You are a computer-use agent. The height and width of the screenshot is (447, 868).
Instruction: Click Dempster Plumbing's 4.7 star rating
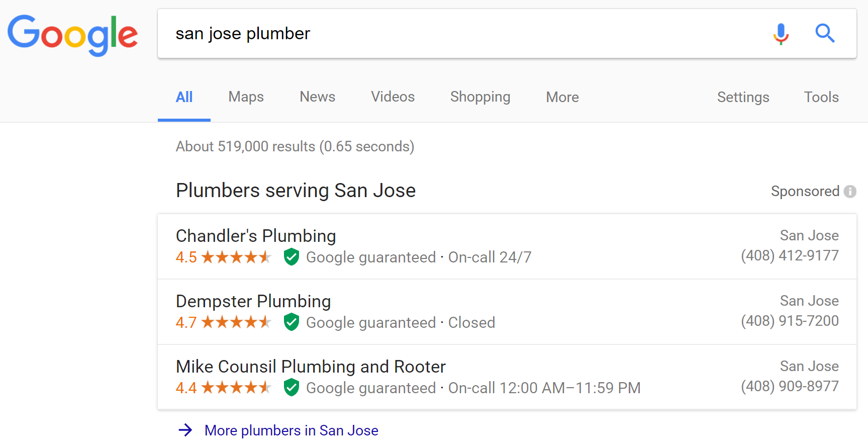(223, 322)
